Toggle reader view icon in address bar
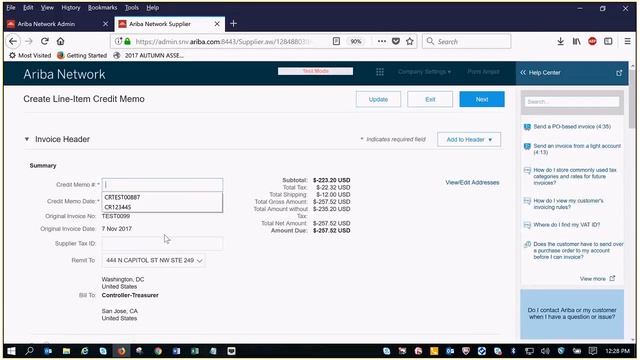The height and width of the screenshot is (360, 640). [x=336, y=41]
